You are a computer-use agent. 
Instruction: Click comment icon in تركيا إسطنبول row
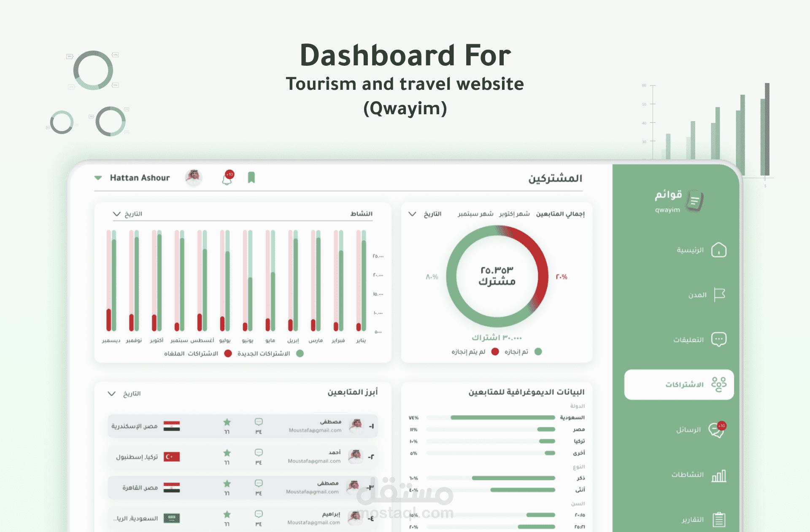click(x=259, y=453)
